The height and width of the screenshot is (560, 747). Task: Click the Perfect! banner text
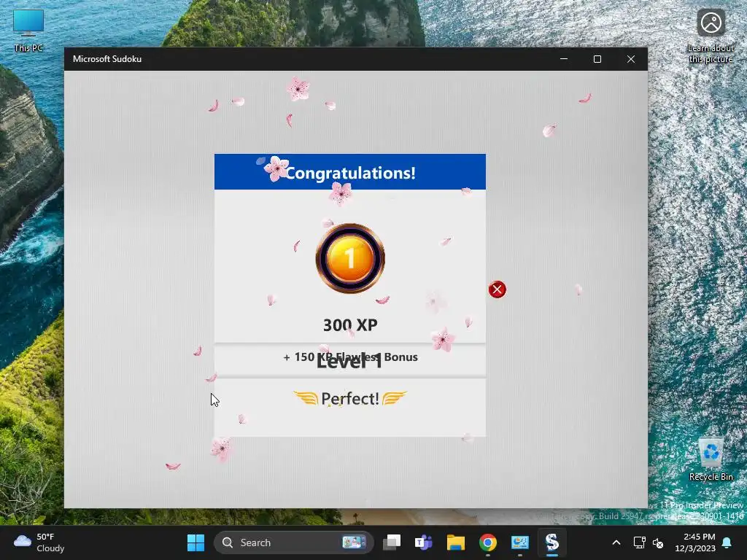350,398
